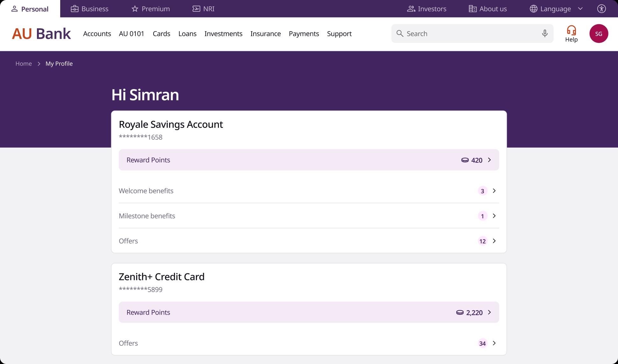
Task: Click the coin icon beside 420 points
Action: [x=465, y=160]
